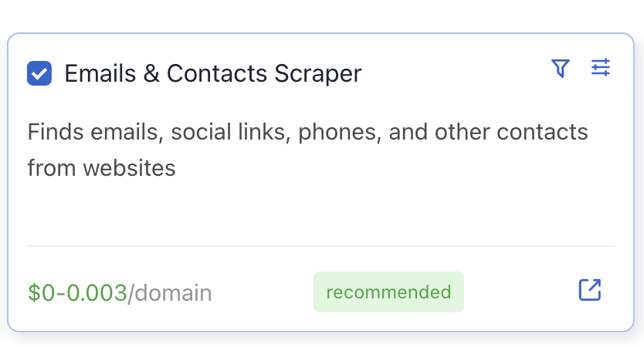Set filters for Emails & Contacts Scraper
644x347 pixels.
click(560, 68)
